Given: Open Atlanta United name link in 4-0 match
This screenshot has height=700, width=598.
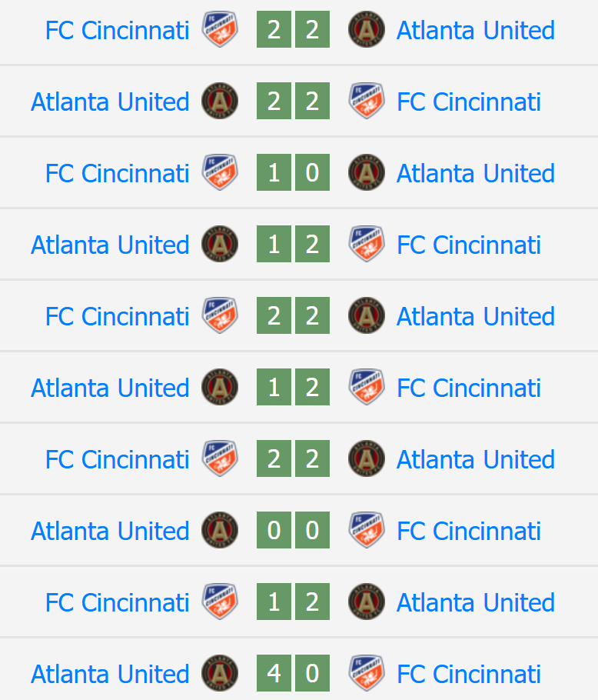Looking at the screenshot, I should point(110,674).
